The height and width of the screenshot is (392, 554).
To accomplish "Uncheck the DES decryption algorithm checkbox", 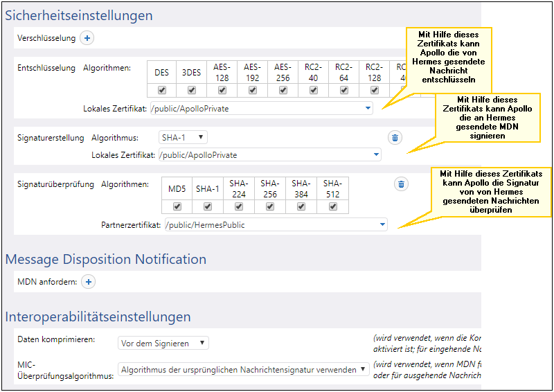I will click(x=161, y=90).
